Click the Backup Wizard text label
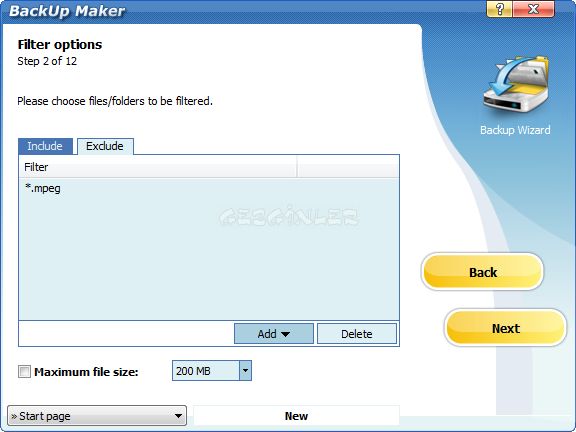 coord(515,130)
